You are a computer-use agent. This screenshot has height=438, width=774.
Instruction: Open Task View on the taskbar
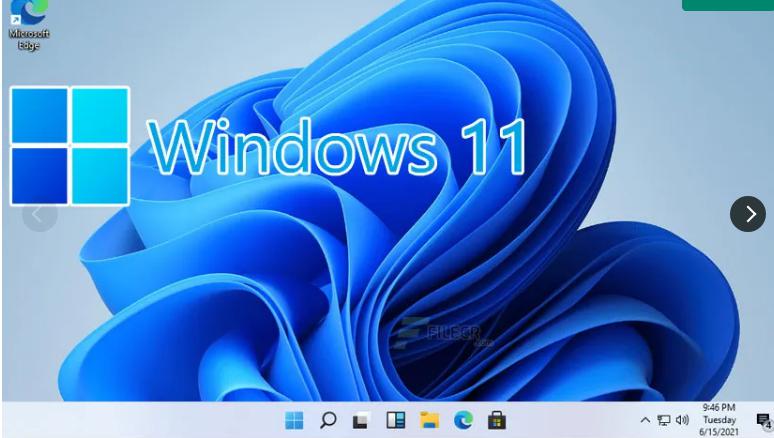361,421
